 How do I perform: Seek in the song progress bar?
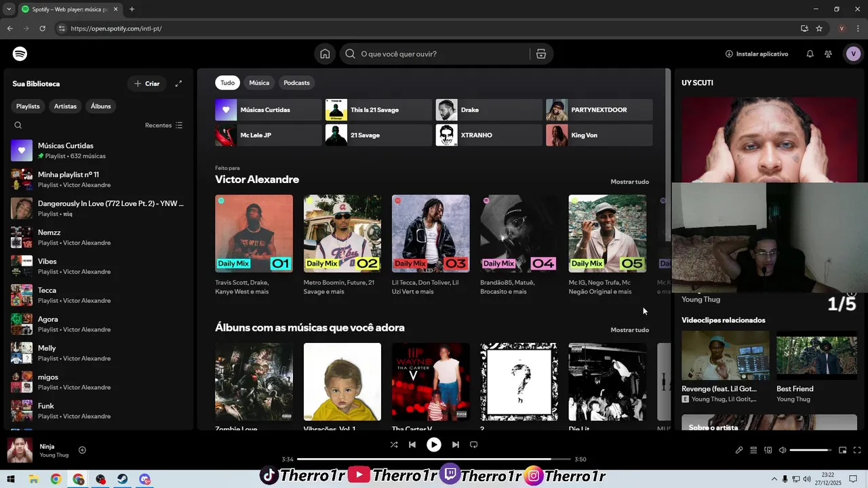coord(433,460)
